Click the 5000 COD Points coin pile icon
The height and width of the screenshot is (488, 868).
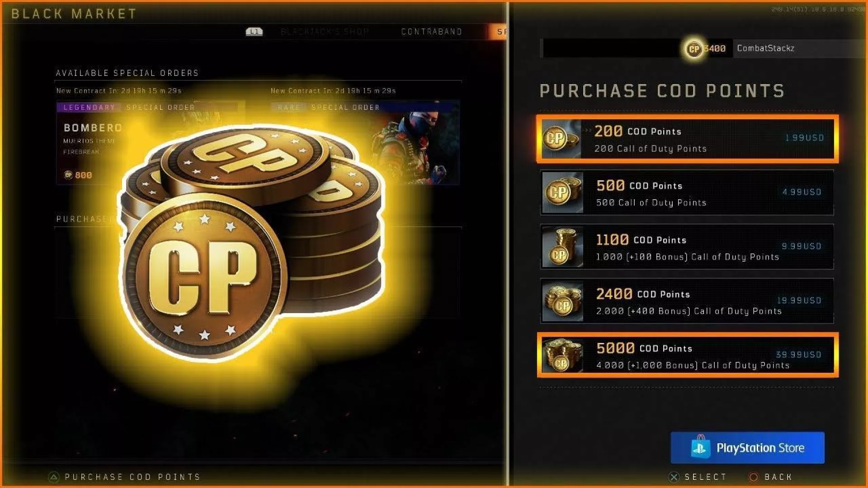(562, 355)
